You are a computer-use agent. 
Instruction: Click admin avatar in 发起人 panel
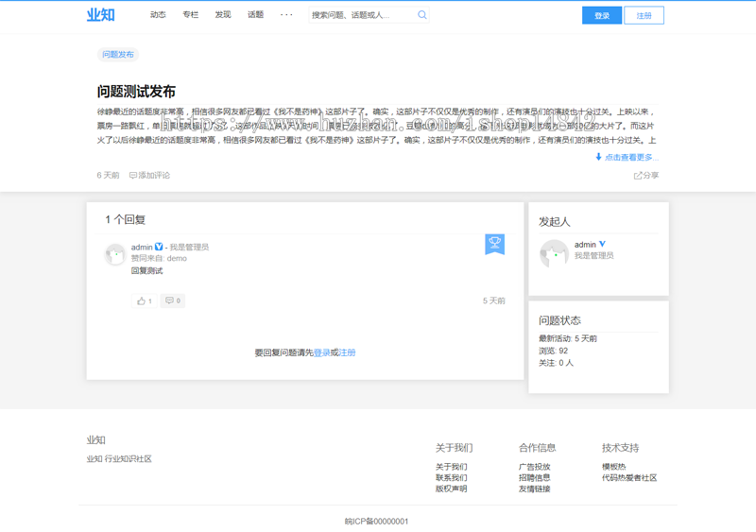(x=554, y=253)
